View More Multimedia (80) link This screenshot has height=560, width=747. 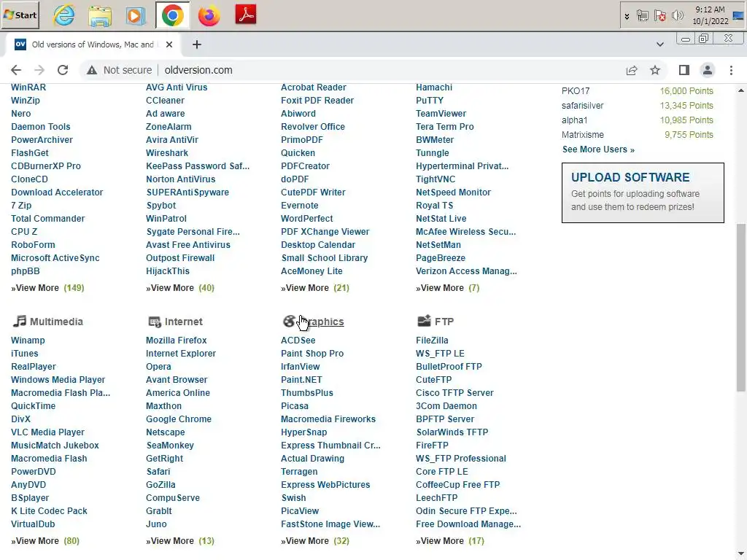click(x=45, y=541)
